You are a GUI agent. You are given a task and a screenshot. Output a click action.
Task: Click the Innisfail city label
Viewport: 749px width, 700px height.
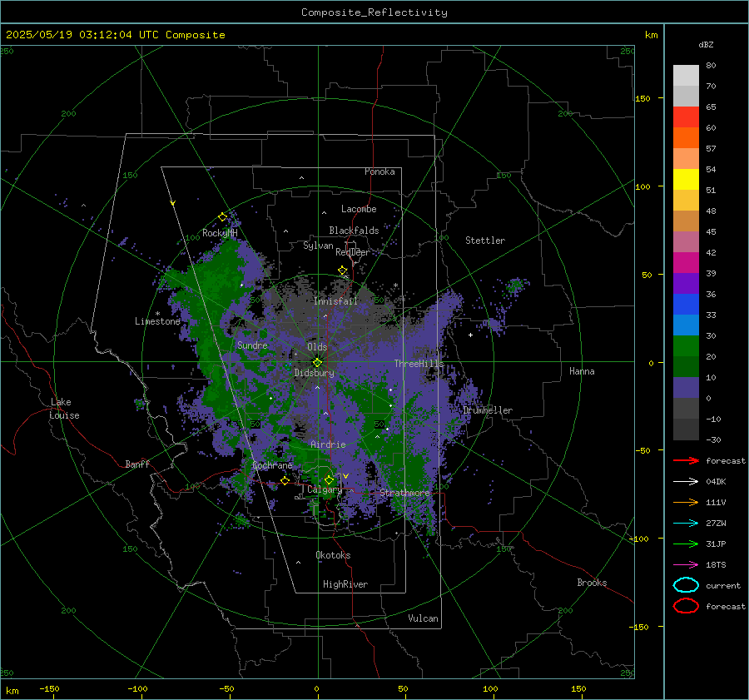pyautogui.click(x=335, y=301)
